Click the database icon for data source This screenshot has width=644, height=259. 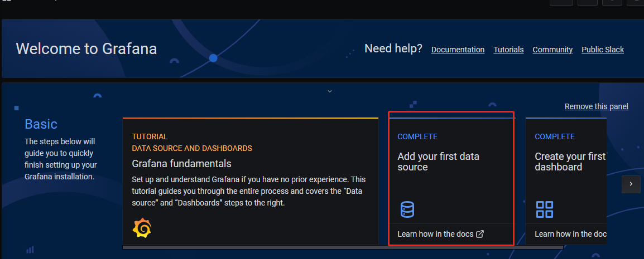(407, 209)
